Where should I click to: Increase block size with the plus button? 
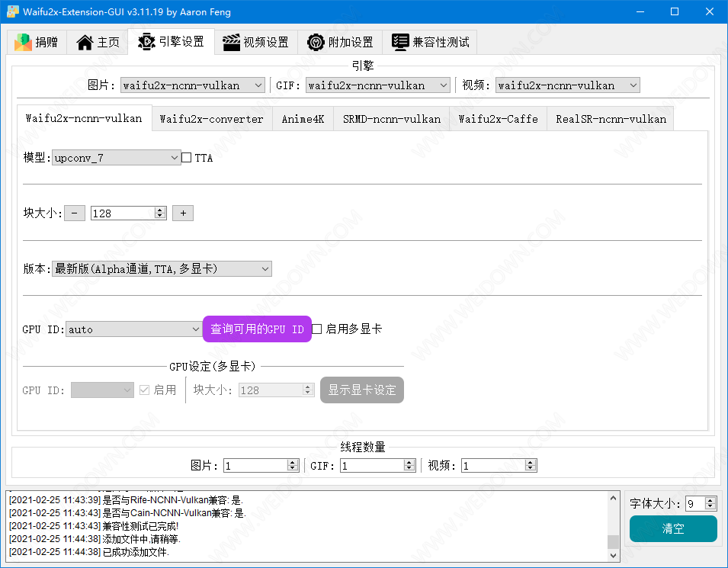pos(183,213)
